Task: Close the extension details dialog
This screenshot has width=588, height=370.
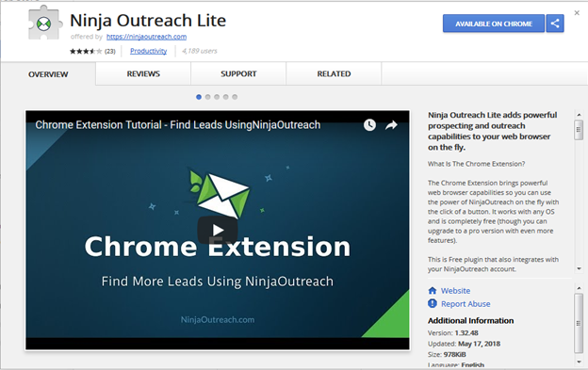Action: coord(577,13)
